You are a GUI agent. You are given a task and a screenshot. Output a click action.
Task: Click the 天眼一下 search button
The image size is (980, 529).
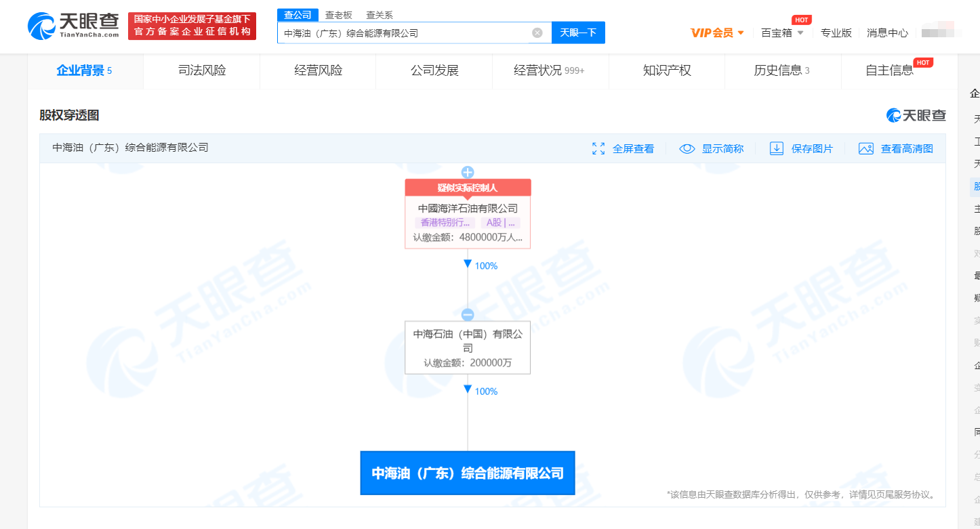pos(578,32)
